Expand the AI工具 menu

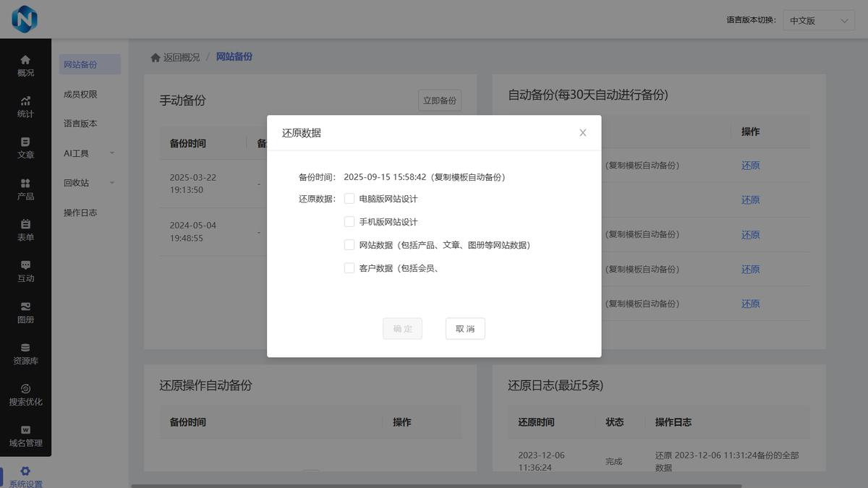click(x=80, y=153)
